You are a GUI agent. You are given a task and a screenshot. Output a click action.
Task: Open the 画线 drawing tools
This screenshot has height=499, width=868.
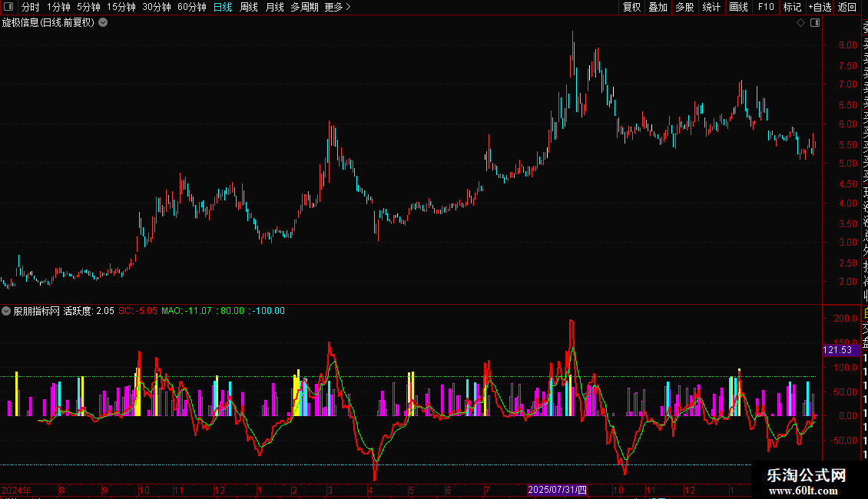(738, 7)
